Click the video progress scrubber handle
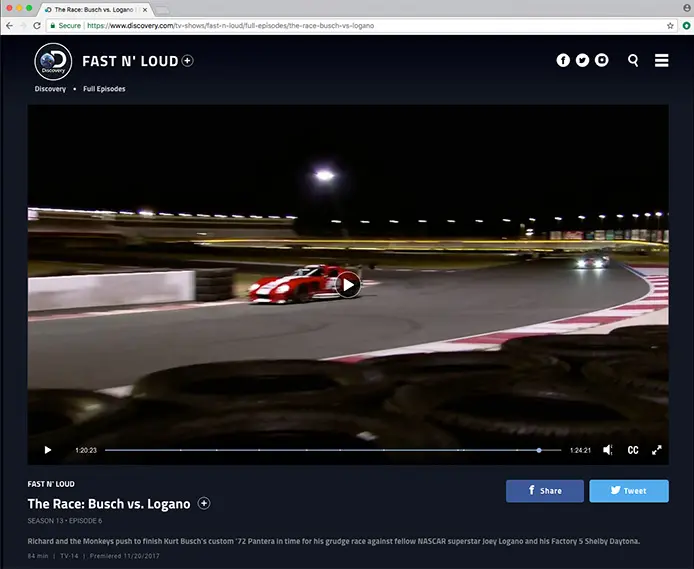 (x=539, y=450)
